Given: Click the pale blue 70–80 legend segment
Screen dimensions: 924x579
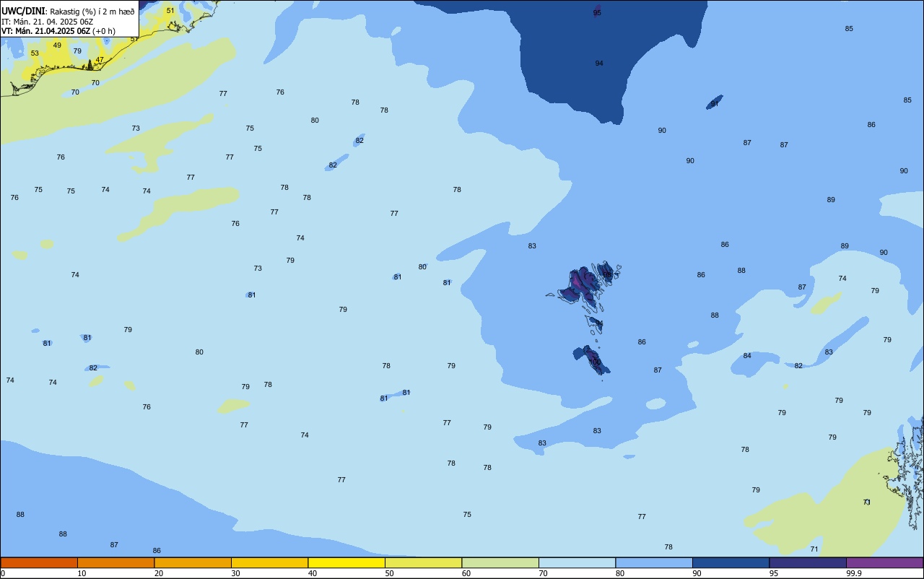Looking at the screenshot, I should pyautogui.click(x=577, y=562).
